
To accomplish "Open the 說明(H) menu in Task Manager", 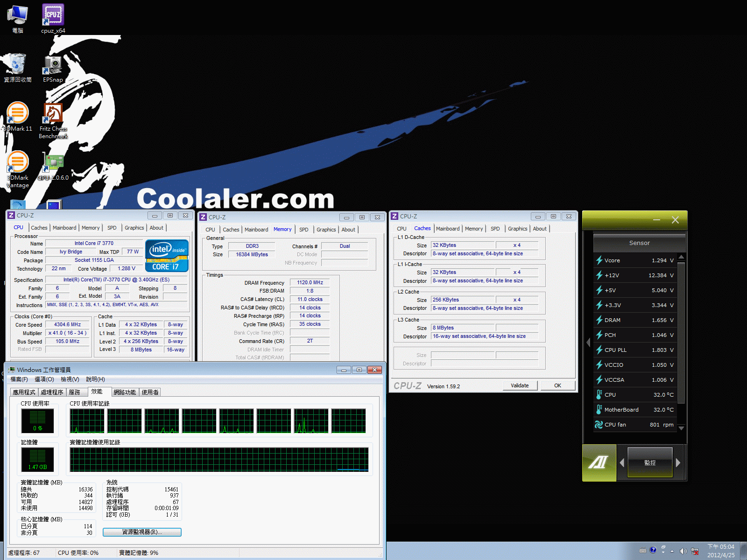I will [96, 379].
